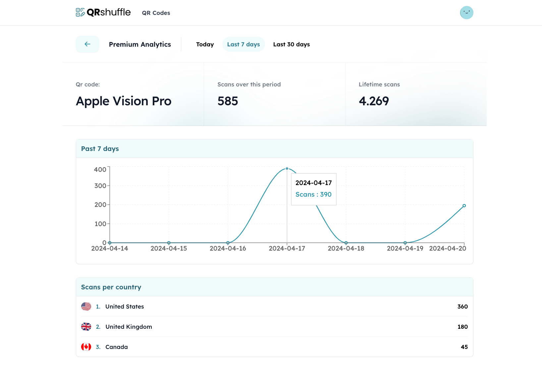Click the 2024-04-17 peak data point
This screenshot has height=392, width=542.
(x=287, y=169)
